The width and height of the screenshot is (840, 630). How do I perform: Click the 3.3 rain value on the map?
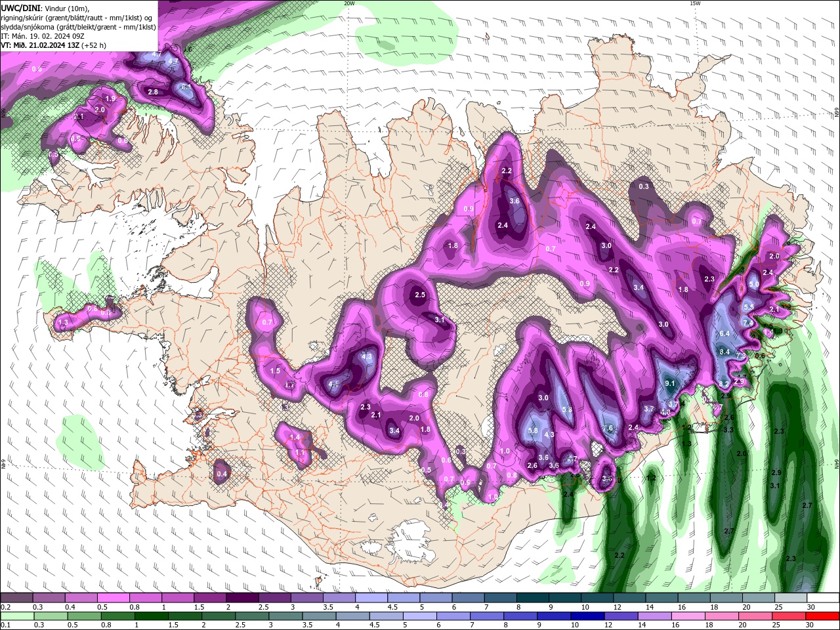tap(728, 430)
